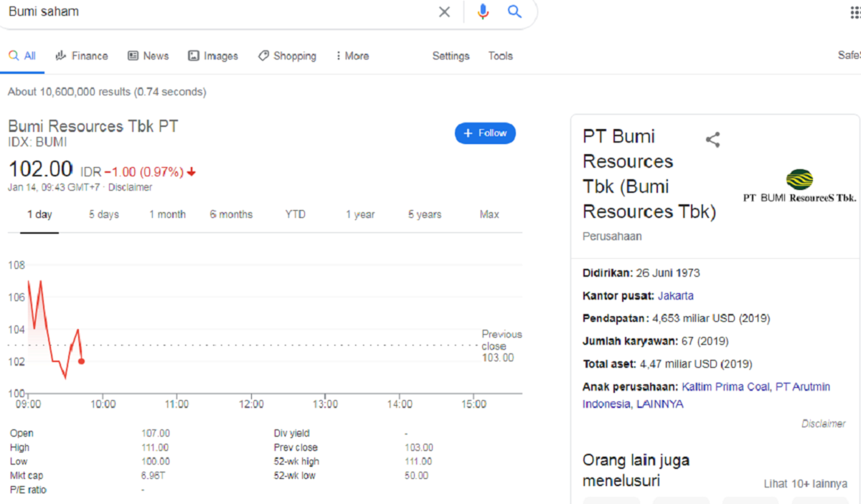Click the Jumlah karyawan 67 (2019) line
The image size is (861, 504).
(x=654, y=341)
